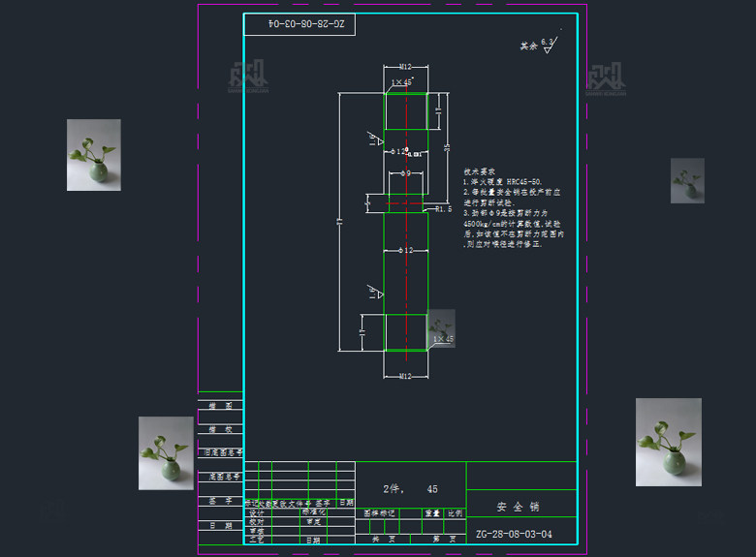
Task: Select the hardness note containing HRC45-50
Action: tap(502, 182)
